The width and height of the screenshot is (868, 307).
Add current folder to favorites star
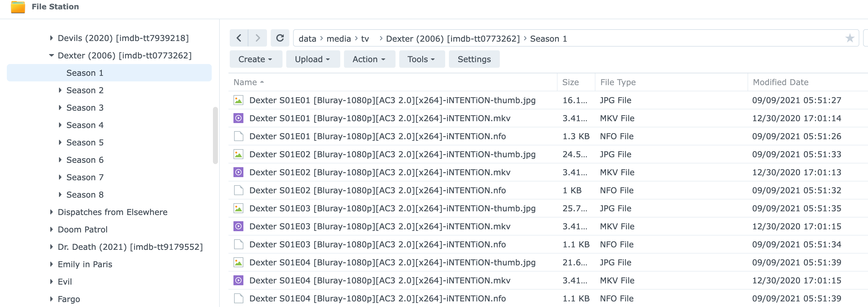pyautogui.click(x=849, y=38)
